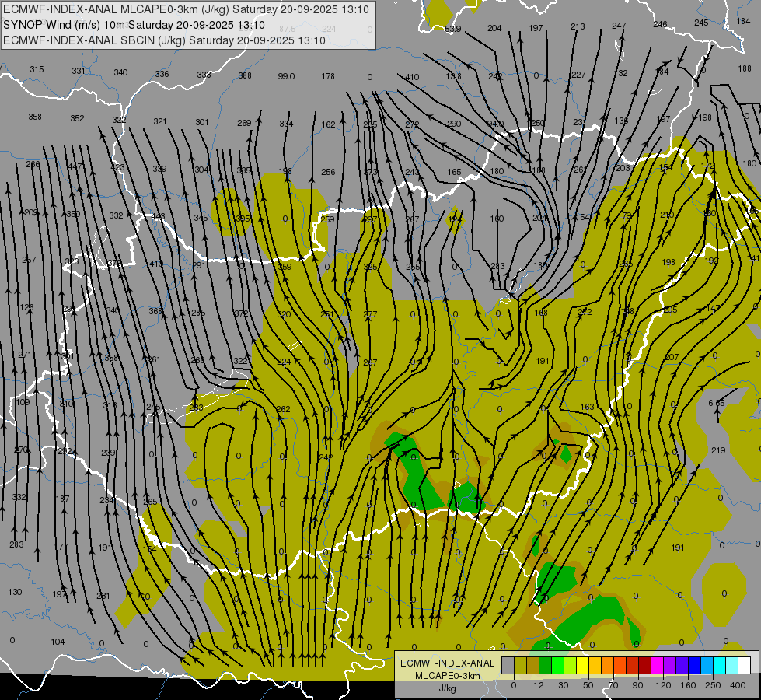
Task: Click the red legend swatch before 90
Action: point(633,665)
